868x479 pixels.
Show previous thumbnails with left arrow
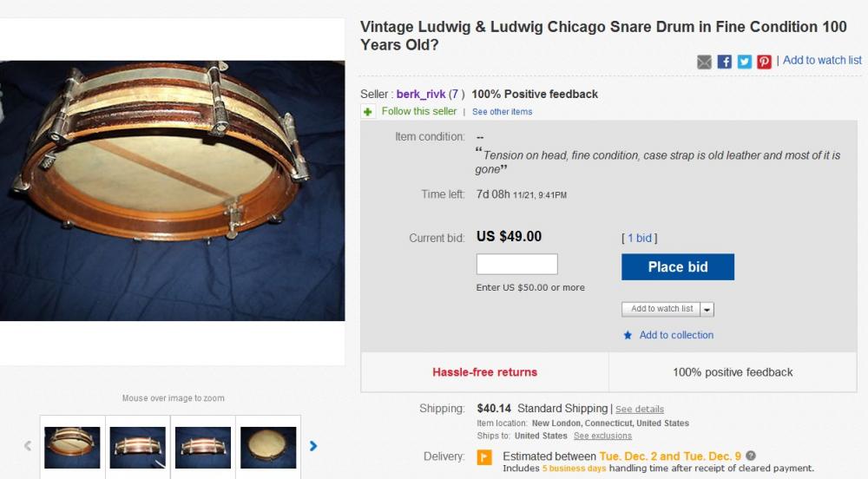28,446
